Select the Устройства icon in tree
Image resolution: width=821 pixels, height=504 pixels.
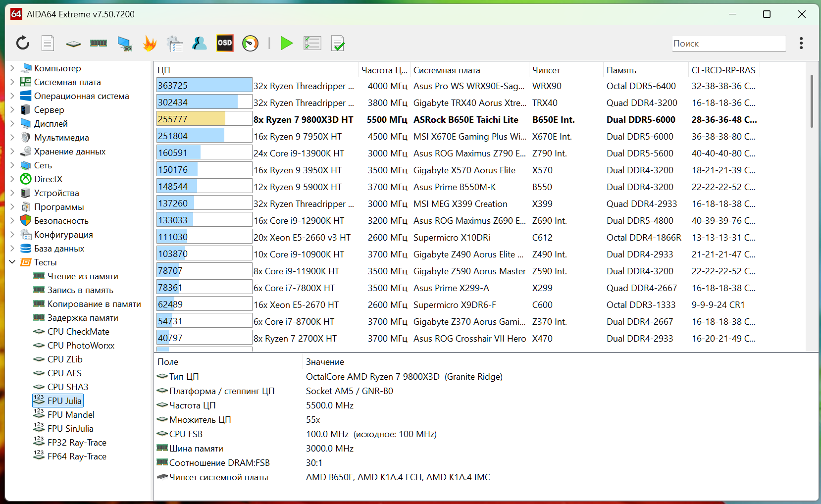pos(26,193)
